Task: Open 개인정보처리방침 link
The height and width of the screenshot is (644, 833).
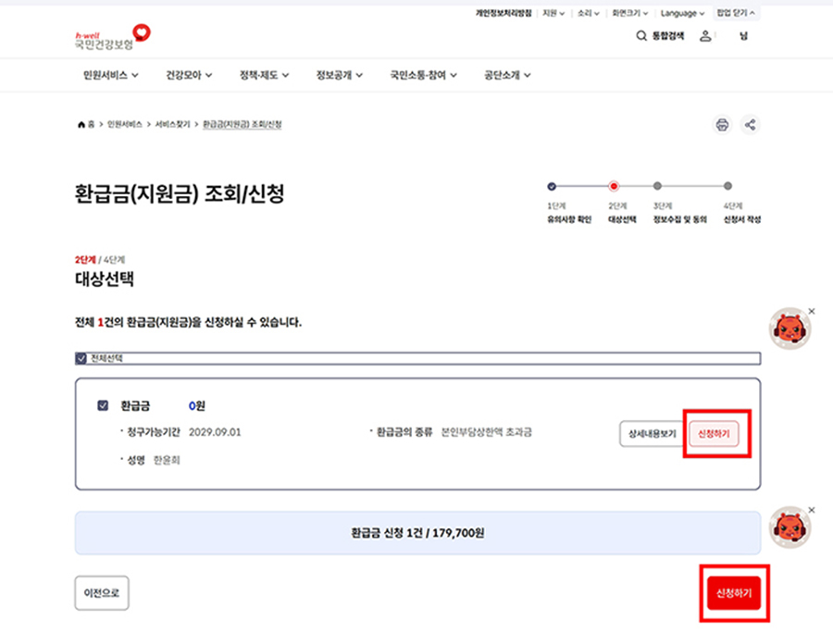Action: click(504, 13)
